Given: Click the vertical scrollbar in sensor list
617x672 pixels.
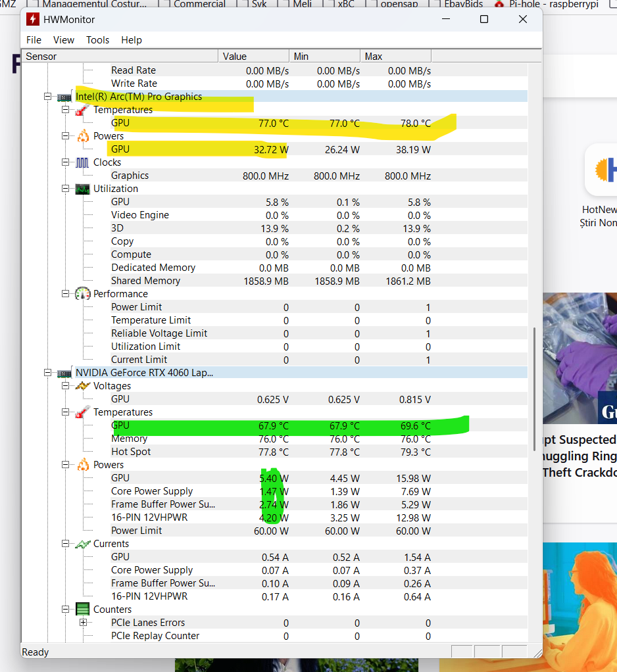Looking at the screenshot, I should tap(535, 389).
